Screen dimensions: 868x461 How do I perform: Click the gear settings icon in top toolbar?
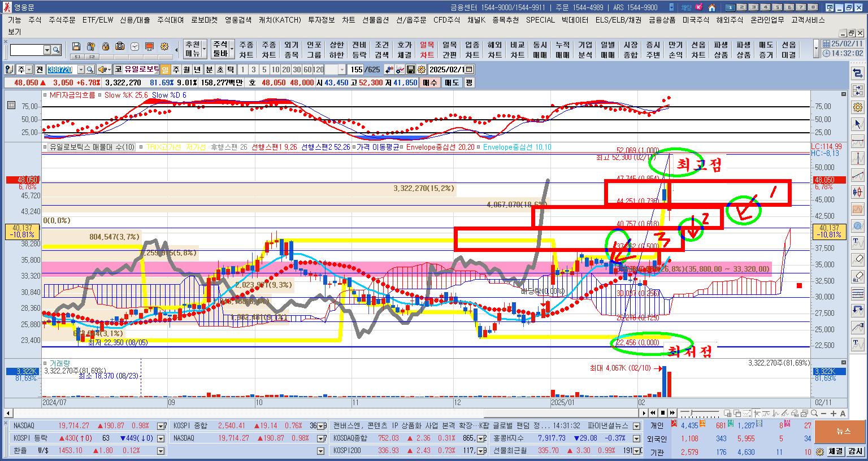pos(164,46)
